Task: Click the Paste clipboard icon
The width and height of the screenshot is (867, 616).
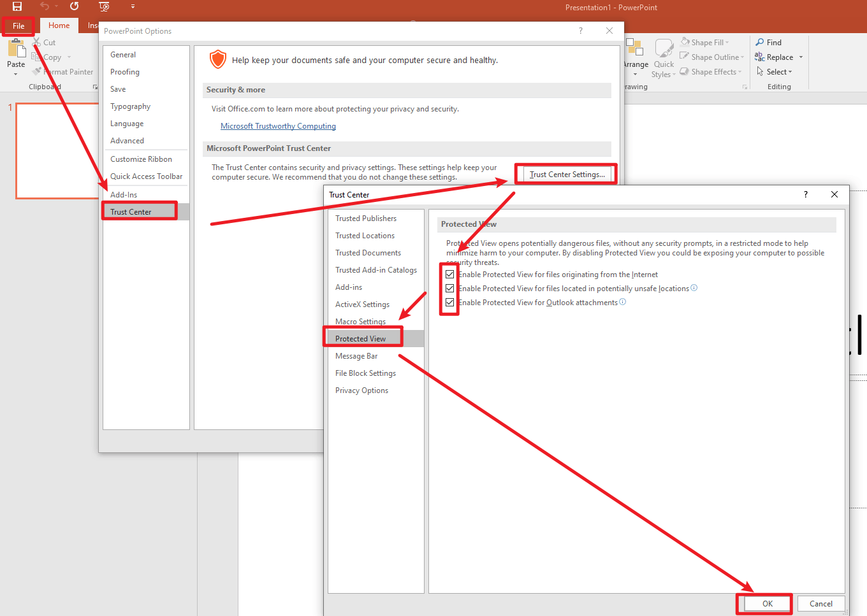Action: tap(16, 49)
